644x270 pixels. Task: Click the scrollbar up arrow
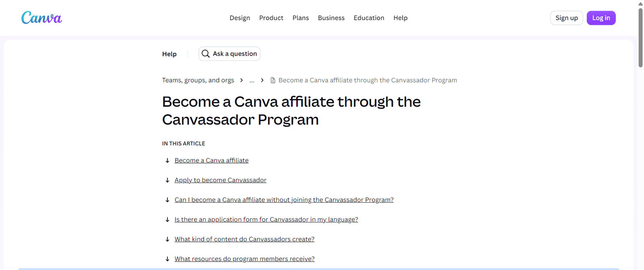click(x=640, y=4)
